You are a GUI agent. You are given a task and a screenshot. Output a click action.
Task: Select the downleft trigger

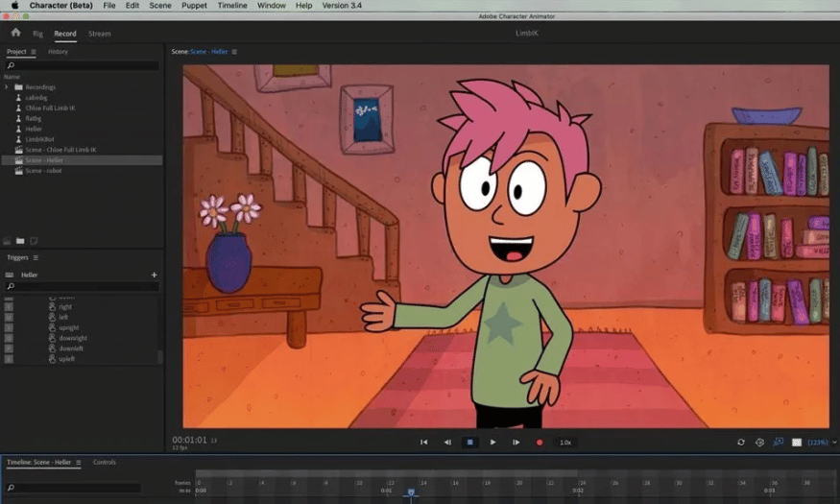(x=71, y=348)
